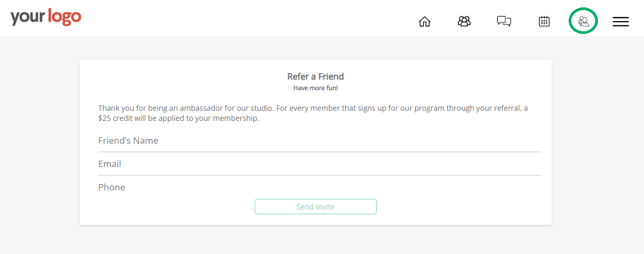Click the gray page background below card
The width and height of the screenshot is (644, 254).
coord(318,240)
